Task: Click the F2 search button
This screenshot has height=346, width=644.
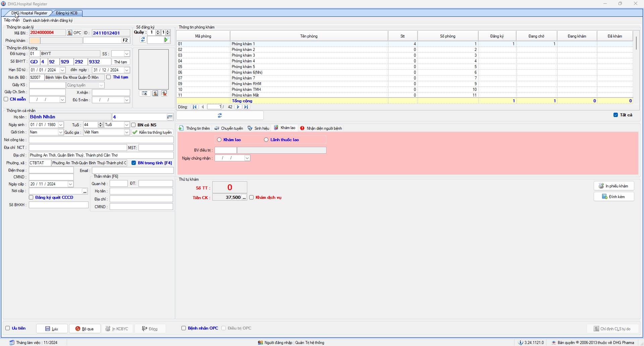Action: point(125,40)
